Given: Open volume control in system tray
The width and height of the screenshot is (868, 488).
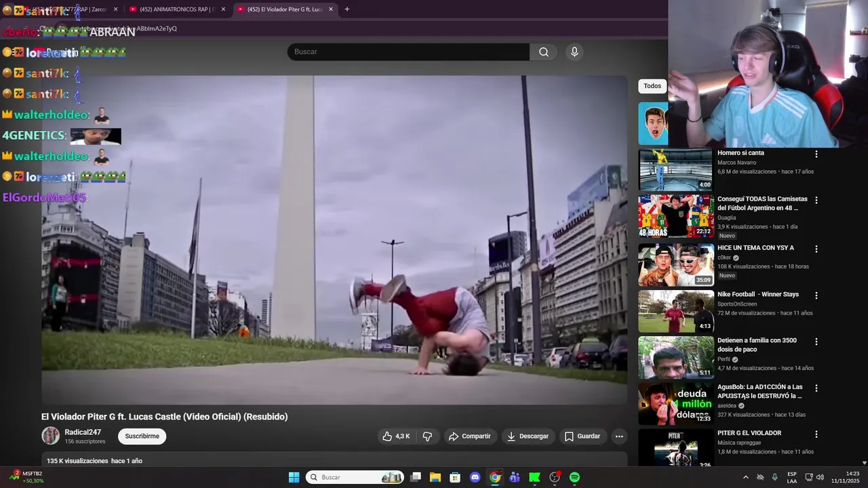Looking at the screenshot, I should 820,477.
